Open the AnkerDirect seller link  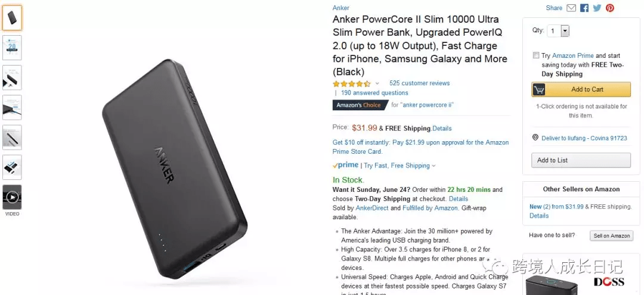[x=372, y=208]
